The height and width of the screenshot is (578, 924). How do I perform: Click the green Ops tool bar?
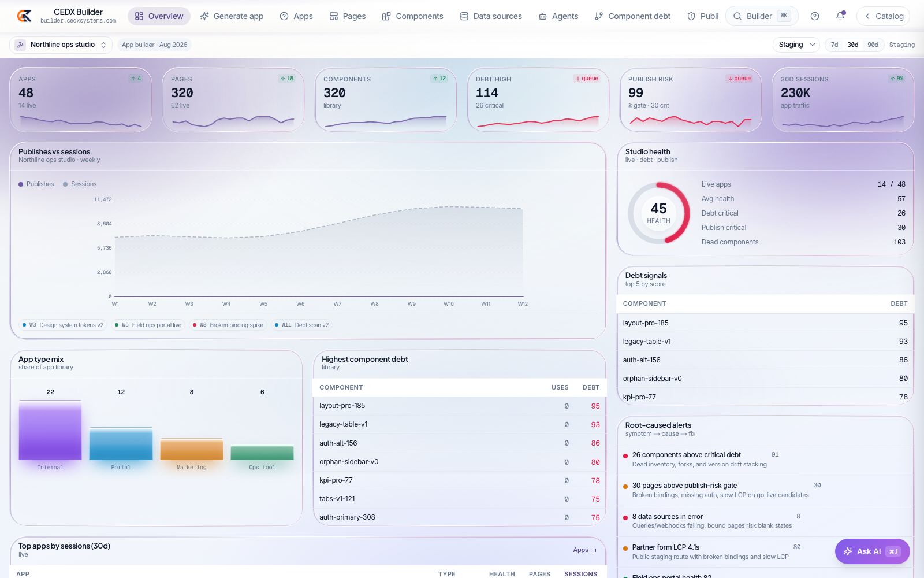pyautogui.click(x=262, y=452)
